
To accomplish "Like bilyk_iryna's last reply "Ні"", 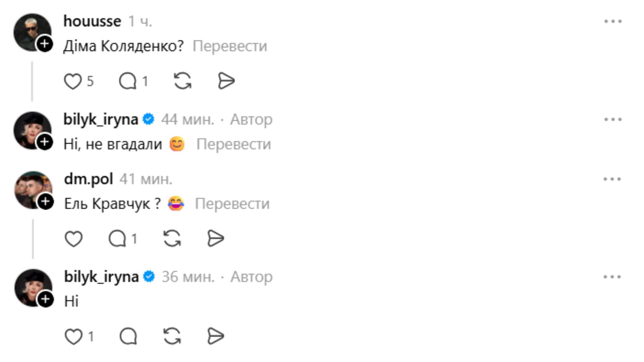I will [x=73, y=337].
